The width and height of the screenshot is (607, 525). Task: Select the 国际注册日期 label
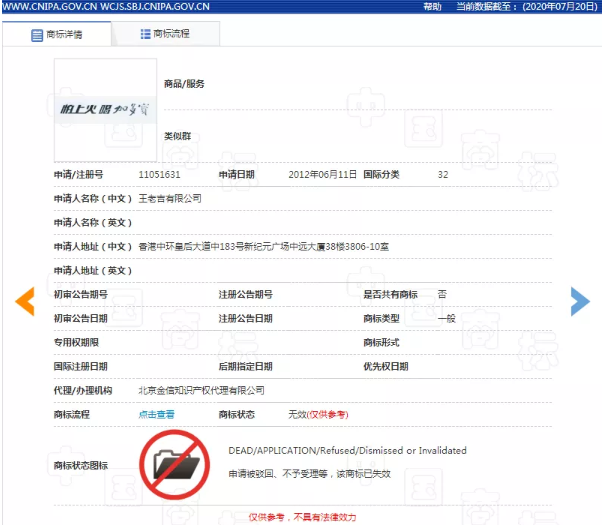pyautogui.click(x=81, y=367)
